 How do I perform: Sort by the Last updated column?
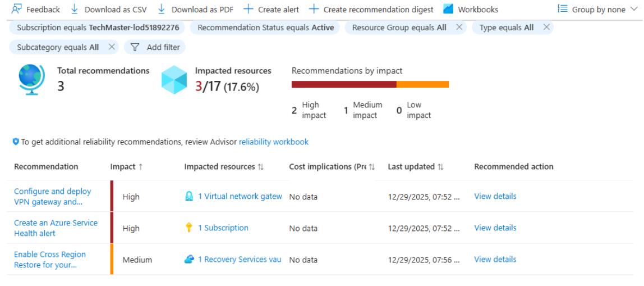416,167
